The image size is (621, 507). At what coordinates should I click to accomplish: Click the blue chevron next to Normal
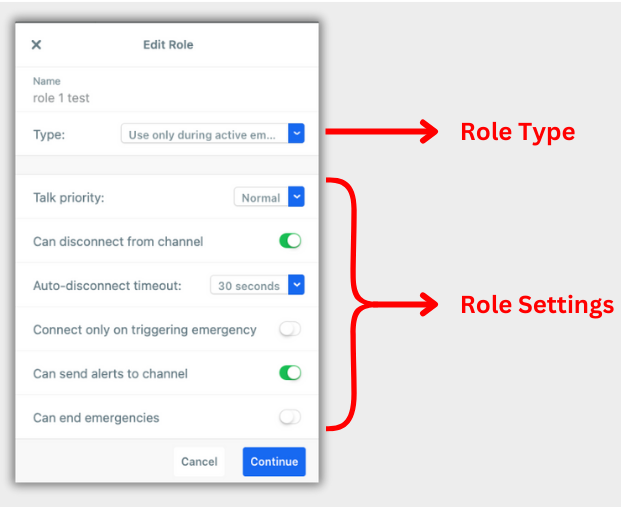pyautogui.click(x=296, y=196)
